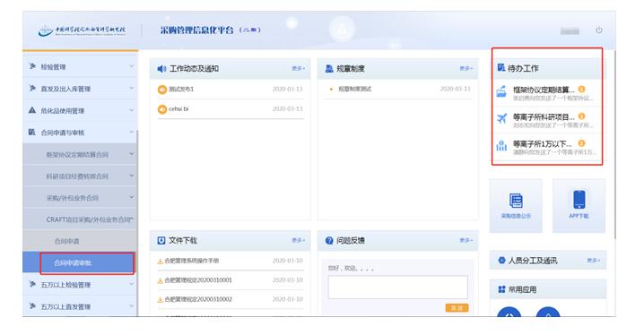Click the download icon beside 合肥管理系统操作手册
This screenshot has width=644, height=335.
[x=161, y=262]
